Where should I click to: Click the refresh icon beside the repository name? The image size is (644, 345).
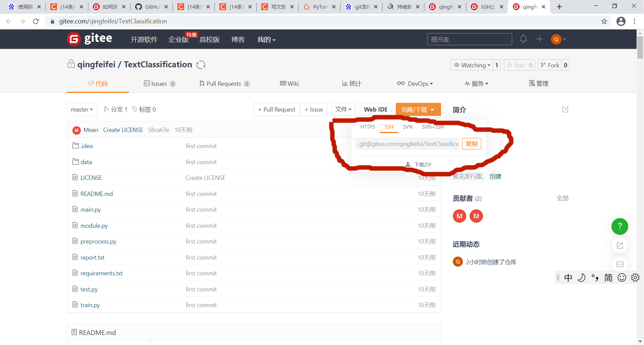pyautogui.click(x=201, y=65)
